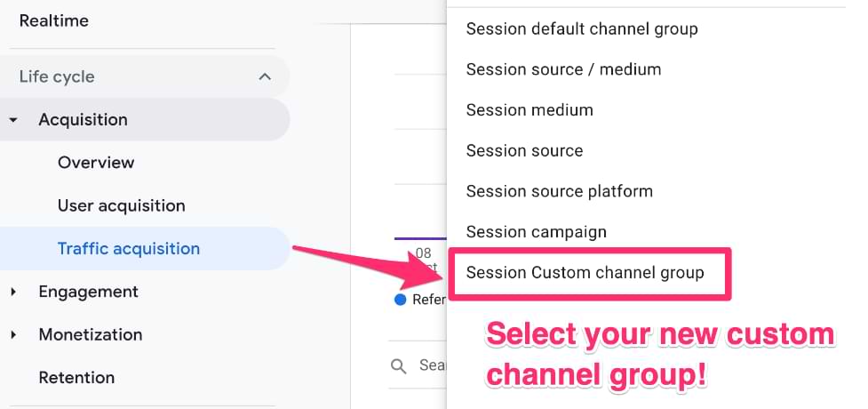Choose Session source option
The width and height of the screenshot is (868, 409).
[524, 150]
